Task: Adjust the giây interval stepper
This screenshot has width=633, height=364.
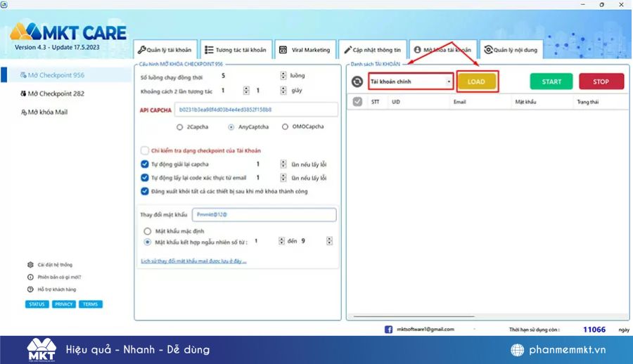Action: pos(283,91)
